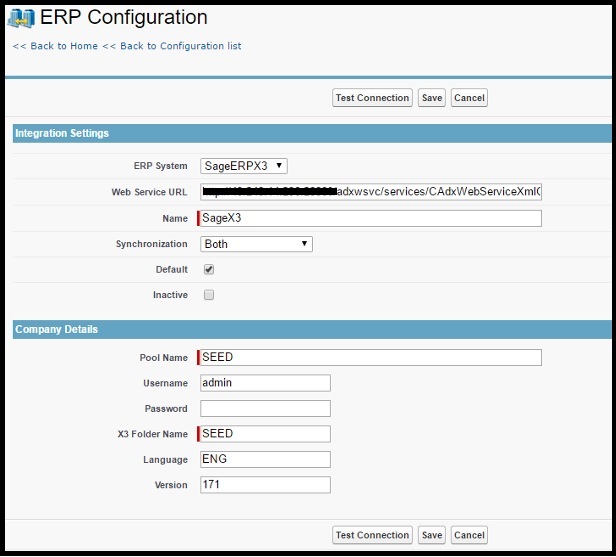Click Language field containing ENG
Screen dimensions: 616x557
tap(265, 459)
